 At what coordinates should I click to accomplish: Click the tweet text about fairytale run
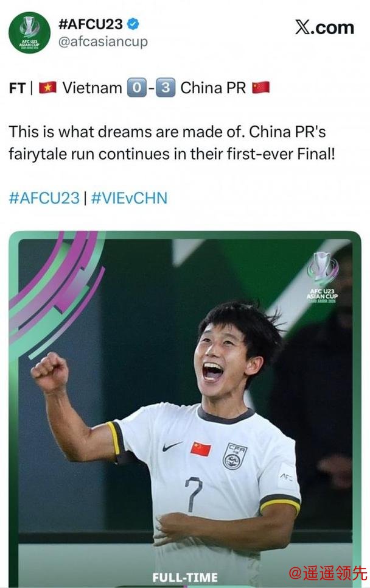(172, 143)
